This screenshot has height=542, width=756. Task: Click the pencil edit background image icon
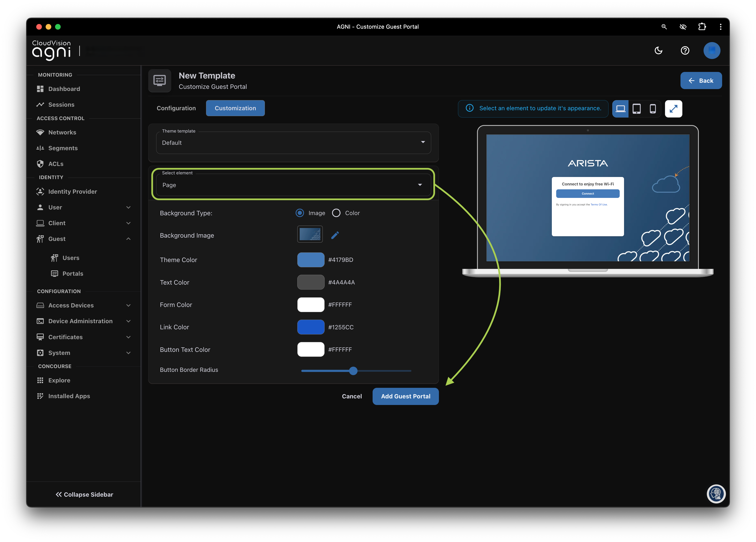335,235
